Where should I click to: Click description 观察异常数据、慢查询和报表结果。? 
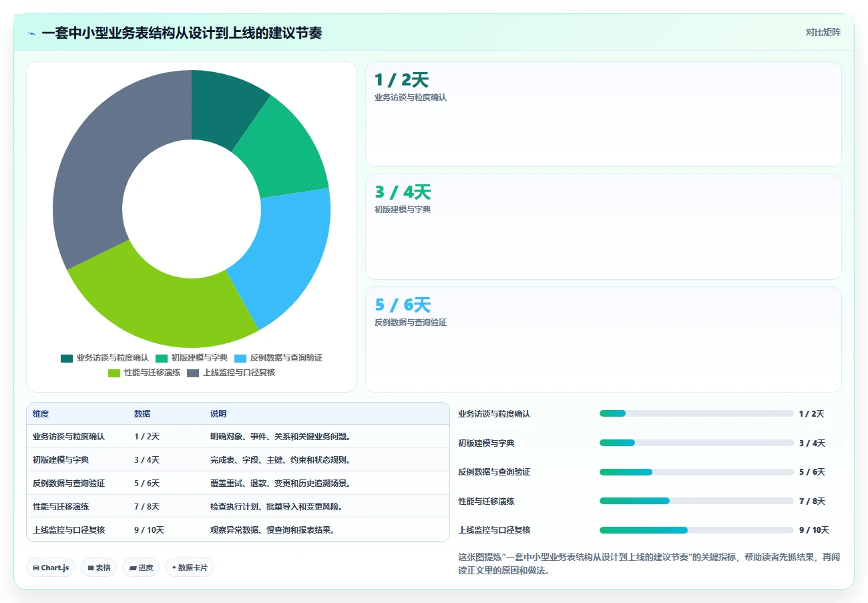(273, 530)
